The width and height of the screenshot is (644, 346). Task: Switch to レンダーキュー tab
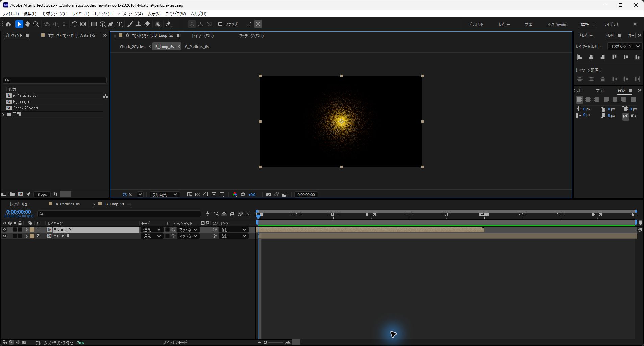click(x=20, y=204)
